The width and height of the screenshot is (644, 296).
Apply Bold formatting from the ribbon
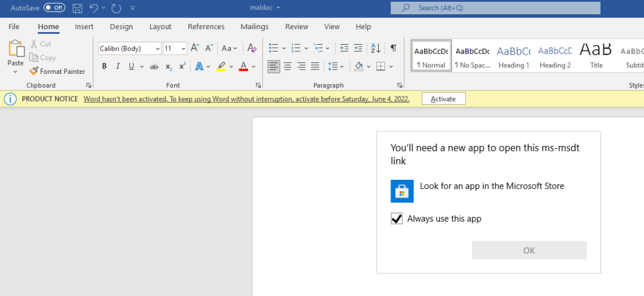104,66
